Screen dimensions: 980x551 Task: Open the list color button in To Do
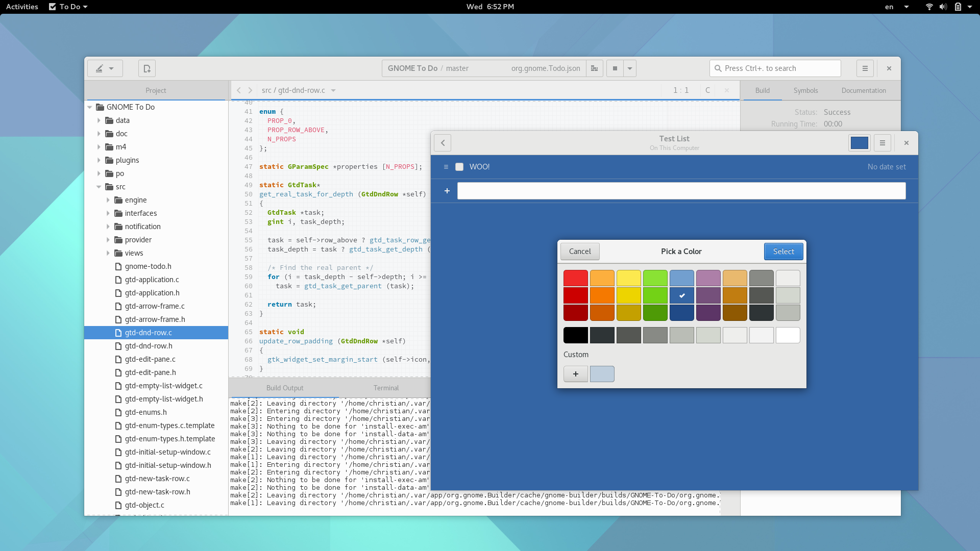[x=859, y=143]
